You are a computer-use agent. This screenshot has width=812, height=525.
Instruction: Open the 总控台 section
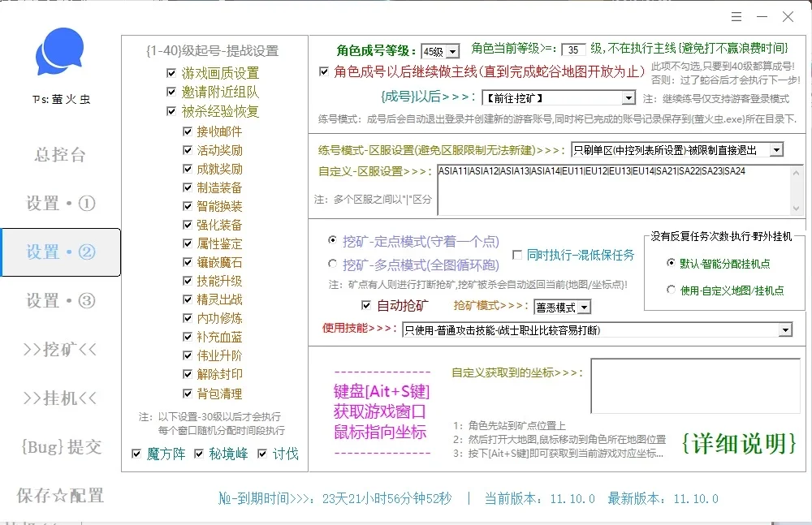[x=60, y=154]
